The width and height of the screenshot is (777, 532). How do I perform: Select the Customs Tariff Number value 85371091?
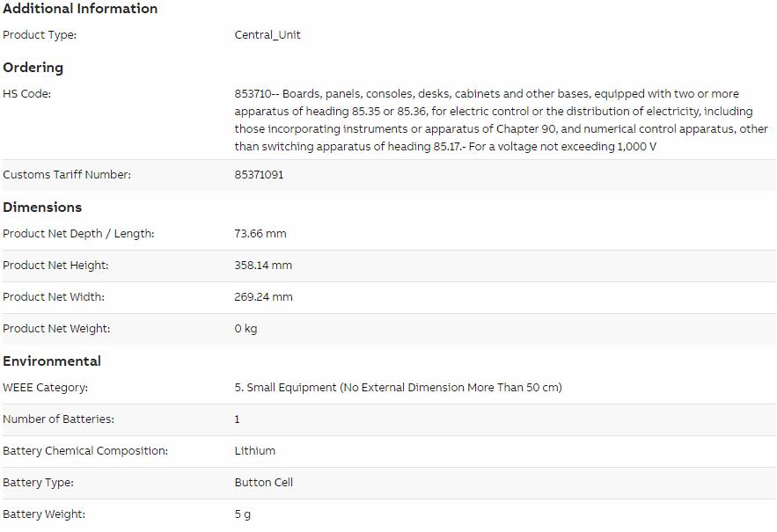260,174
